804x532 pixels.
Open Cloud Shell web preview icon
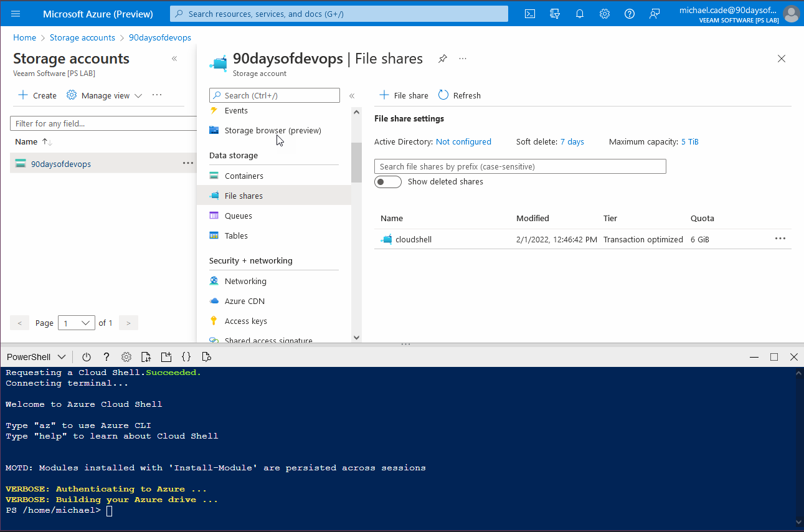206,356
